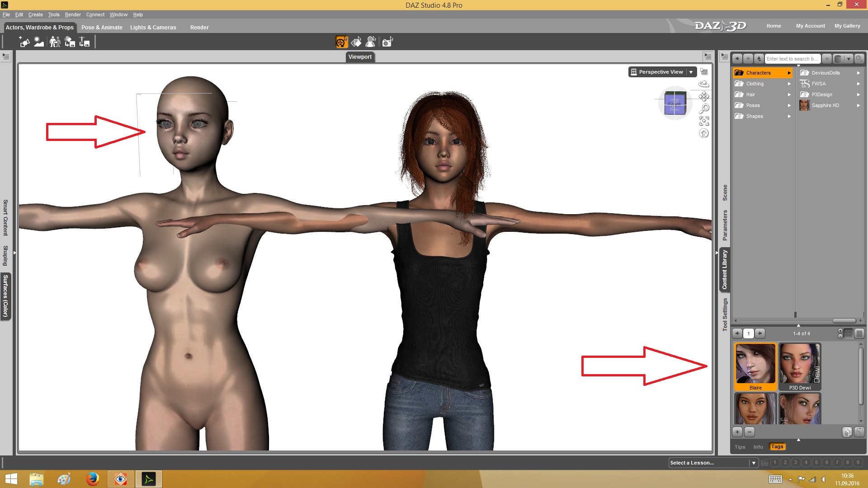Switch content view to grid thumbnails

[x=849, y=333]
